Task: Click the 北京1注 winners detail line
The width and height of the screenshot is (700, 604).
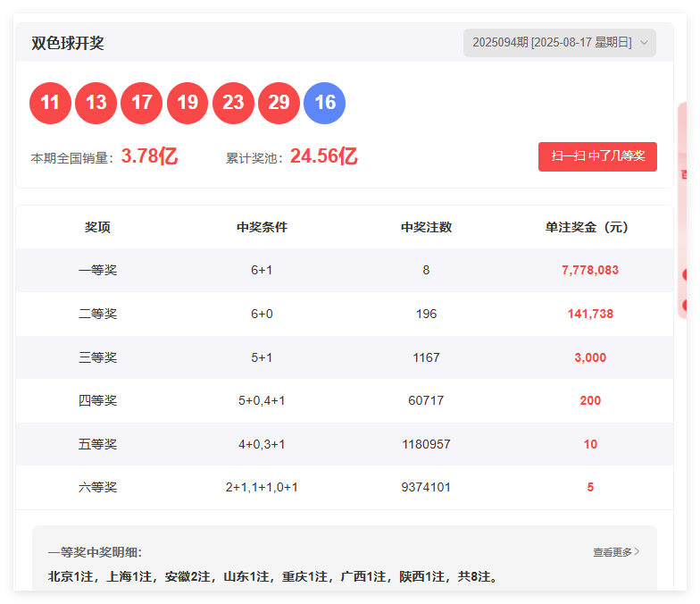Action: [x=273, y=577]
